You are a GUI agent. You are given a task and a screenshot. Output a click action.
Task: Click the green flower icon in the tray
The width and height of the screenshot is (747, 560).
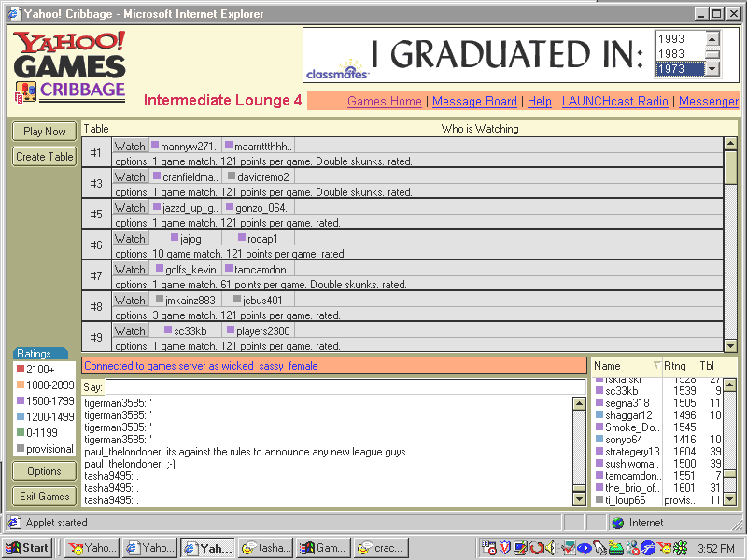point(681,548)
